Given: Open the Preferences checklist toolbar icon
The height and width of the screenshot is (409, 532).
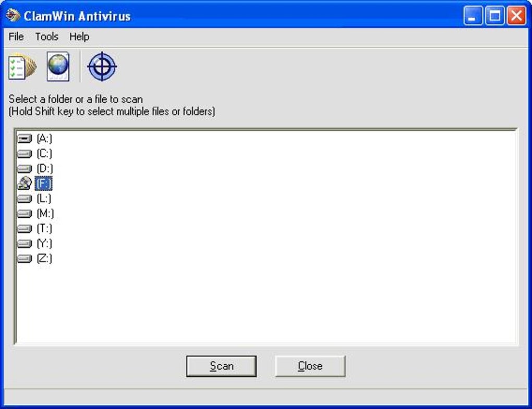Looking at the screenshot, I should 22,67.
